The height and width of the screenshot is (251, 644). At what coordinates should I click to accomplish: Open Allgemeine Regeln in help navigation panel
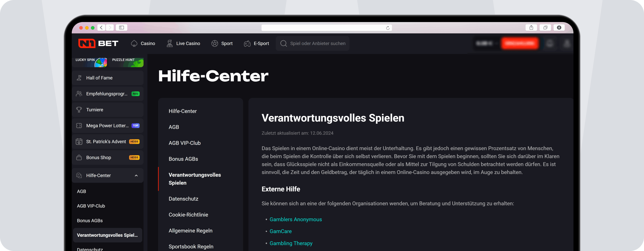click(191, 231)
